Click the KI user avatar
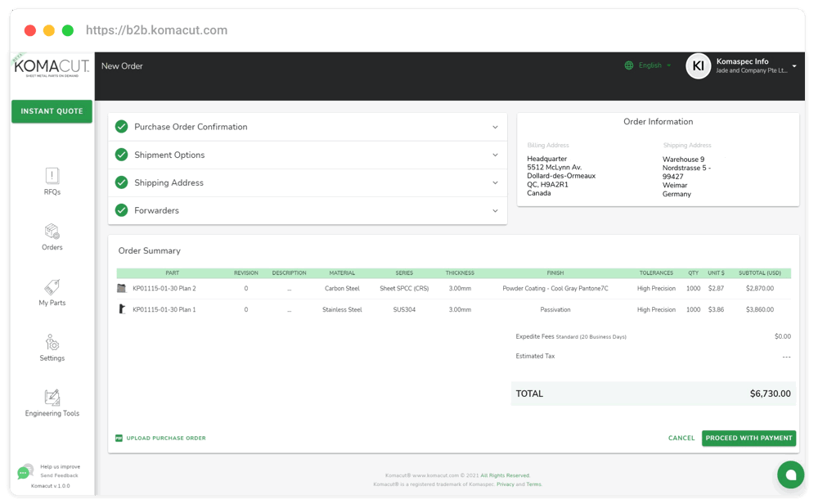The height and width of the screenshot is (504, 818). pyautogui.click(x=698, y=66)
